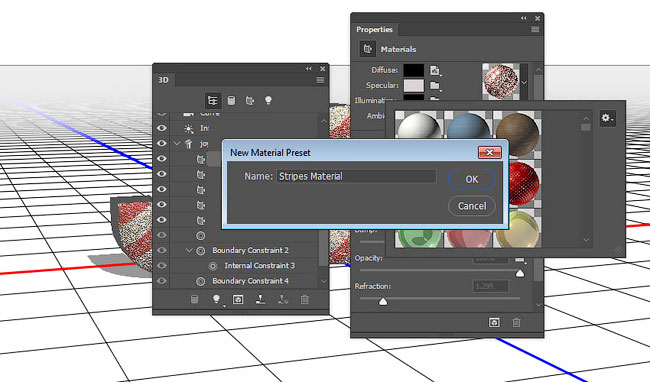
Task: Click the Refraction value field
Action: coord(490,286)
